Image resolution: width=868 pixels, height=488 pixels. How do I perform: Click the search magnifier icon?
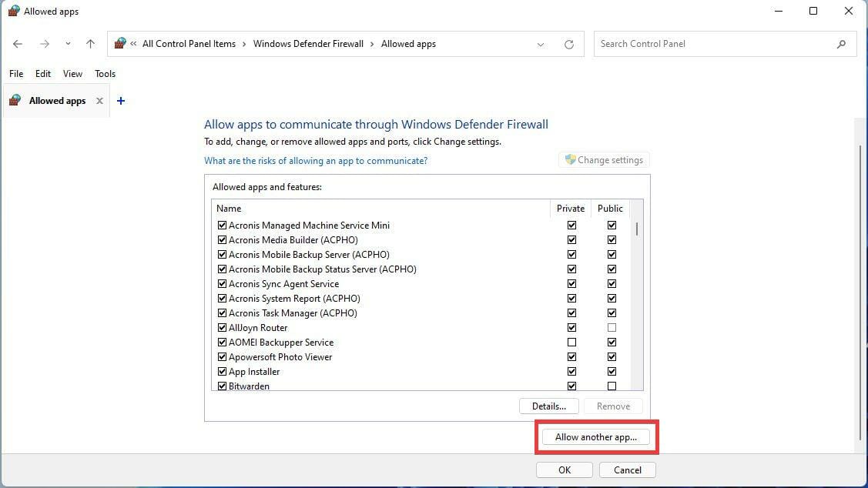tap(841, 44)
